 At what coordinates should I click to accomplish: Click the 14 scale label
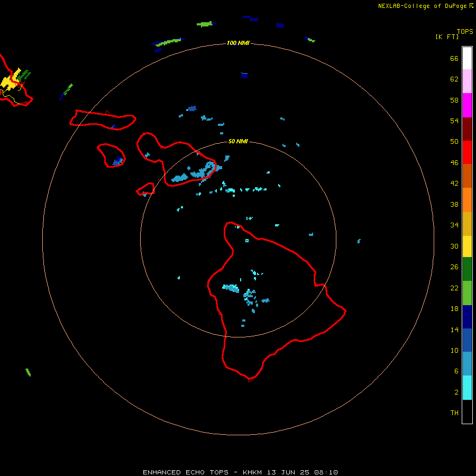point(454,329)
